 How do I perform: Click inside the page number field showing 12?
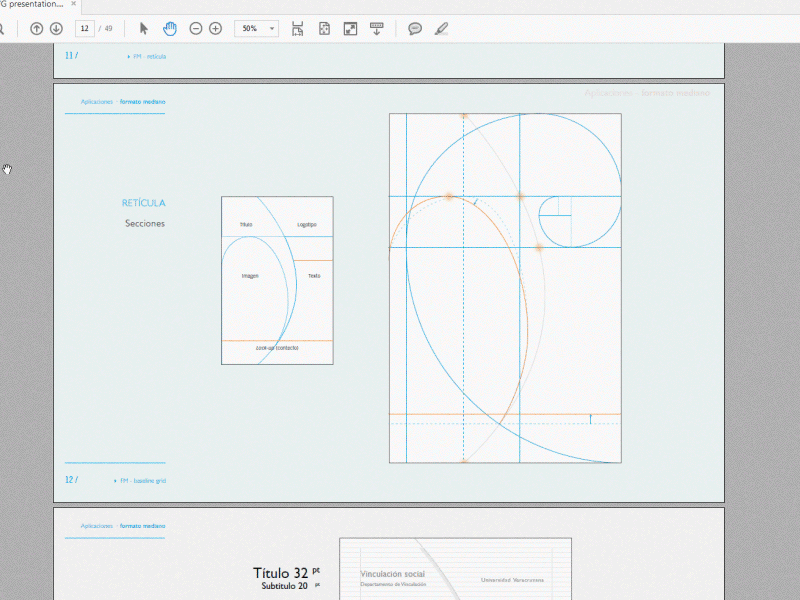tap(84, 28)
